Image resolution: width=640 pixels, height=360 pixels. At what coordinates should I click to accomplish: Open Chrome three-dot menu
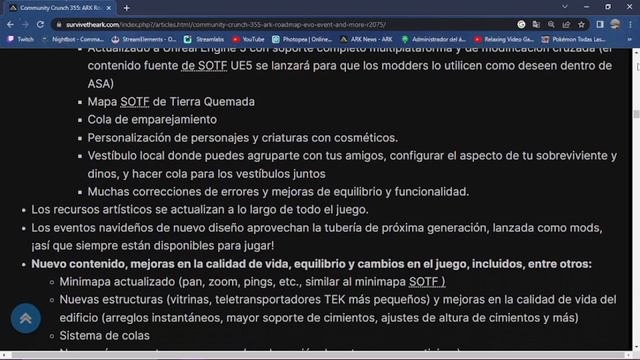(630, 24)
